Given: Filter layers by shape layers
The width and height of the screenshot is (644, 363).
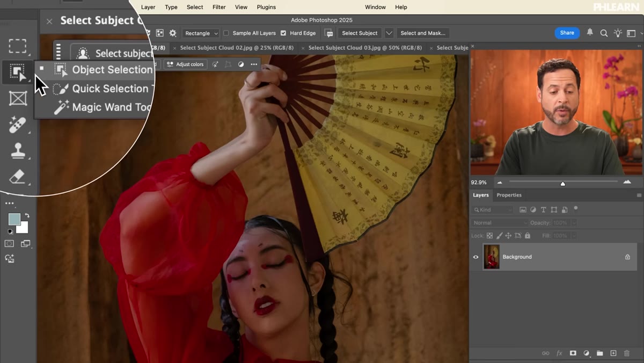Looking at the screenshot, I should pos(554,210).
